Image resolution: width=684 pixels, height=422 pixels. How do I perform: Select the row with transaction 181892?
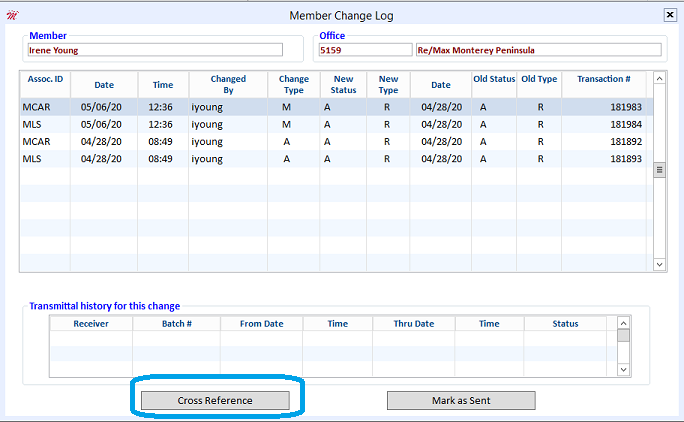coord(336,141)
